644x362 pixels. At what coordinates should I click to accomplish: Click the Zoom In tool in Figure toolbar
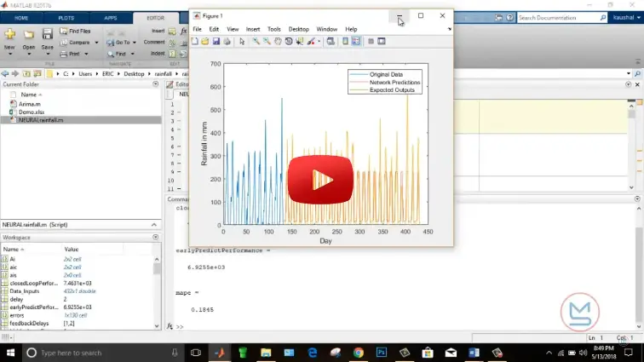click(x=256, y=41)
